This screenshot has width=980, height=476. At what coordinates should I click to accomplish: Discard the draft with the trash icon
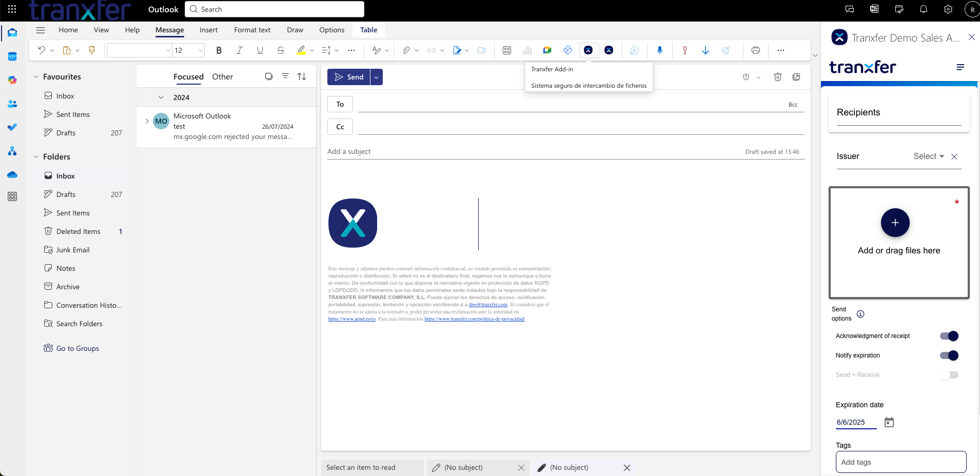point(777,77)
